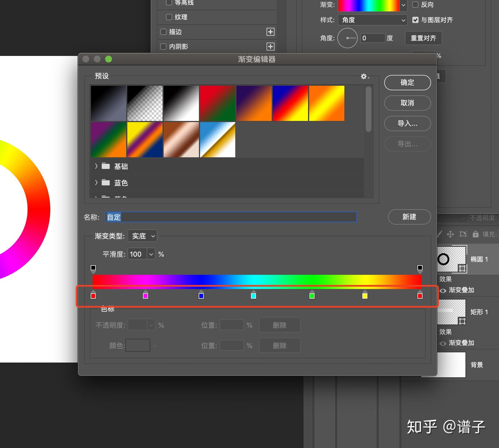Choose the yellow-violet-orange-blue gradient preset
Image resolution: width=499 pixels, height=448 pixels.
[x=145, y=140]
